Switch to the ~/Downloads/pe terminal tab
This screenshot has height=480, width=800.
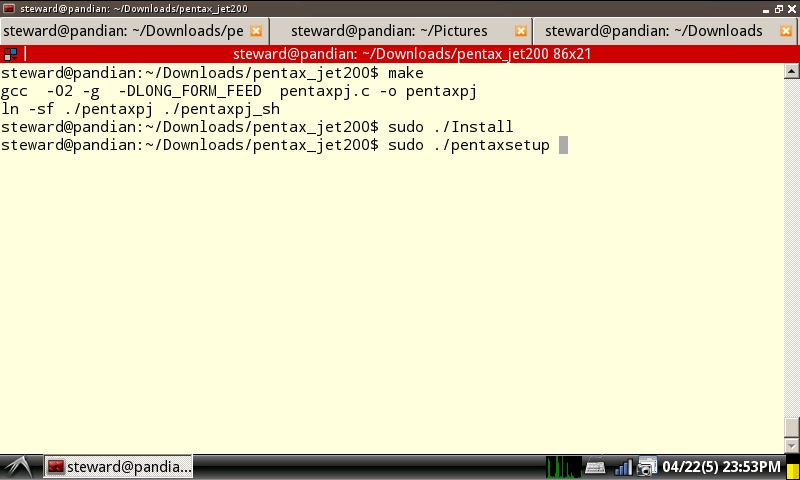point(134,31)
